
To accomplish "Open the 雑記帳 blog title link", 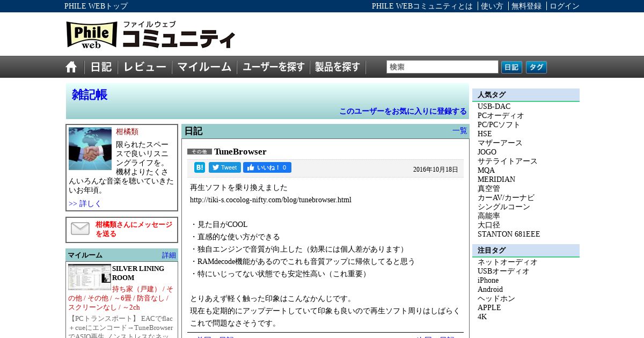I will (x=90, y=95).
